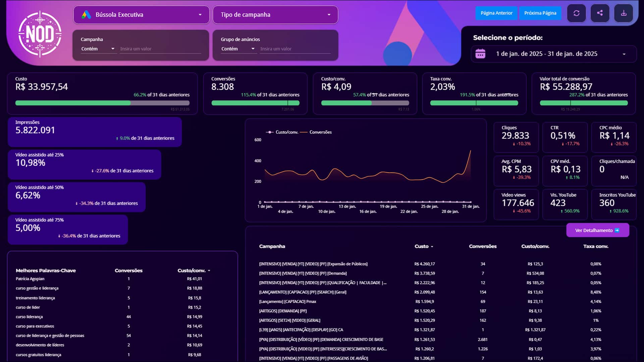This screenshot has height=362, width=644.
Task: Click the Grupo de anúncios value field
Action: coord(295,49)
